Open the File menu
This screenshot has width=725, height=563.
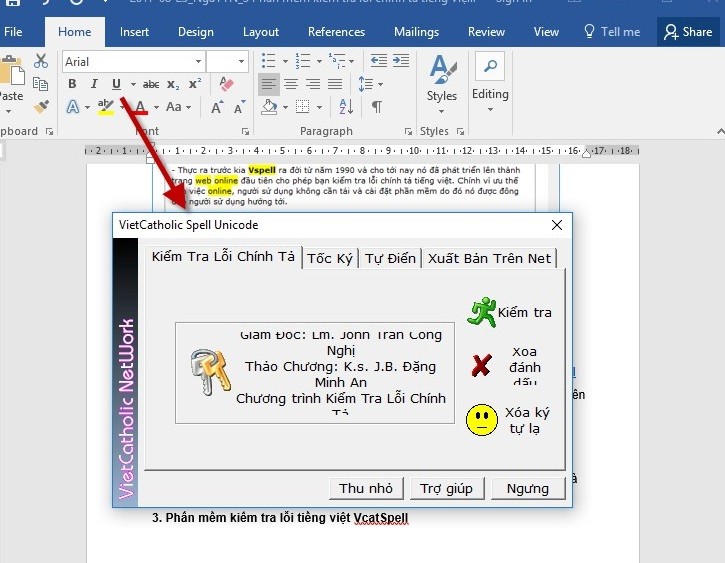tap(13, 32)
